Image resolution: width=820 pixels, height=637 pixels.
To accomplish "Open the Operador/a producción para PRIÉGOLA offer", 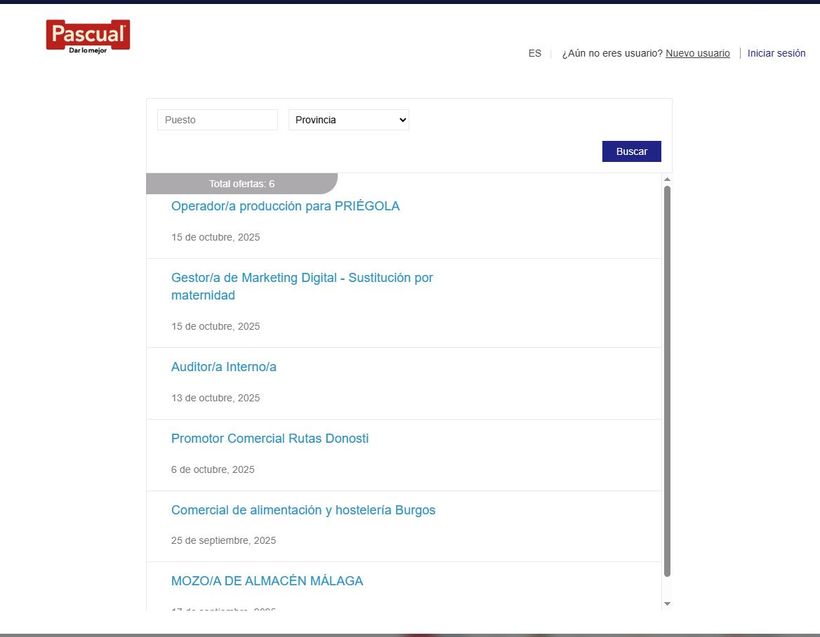I will pyautogui.click(x=285, y=205).
